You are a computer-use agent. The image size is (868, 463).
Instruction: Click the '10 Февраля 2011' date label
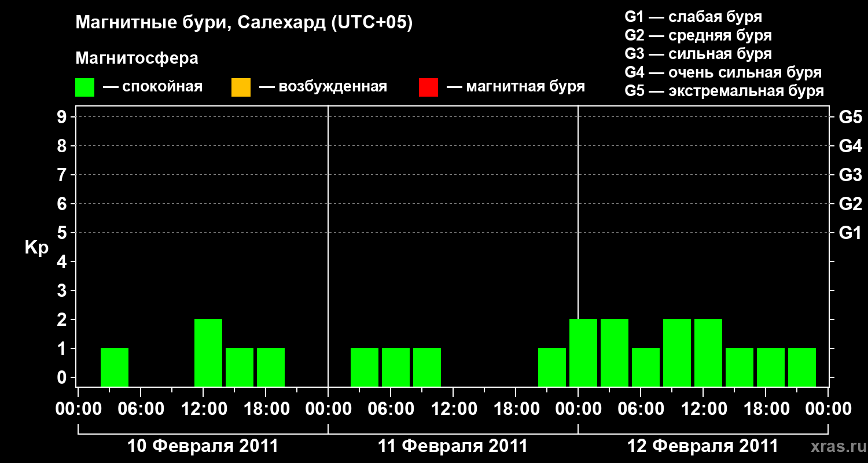point(203,446)
